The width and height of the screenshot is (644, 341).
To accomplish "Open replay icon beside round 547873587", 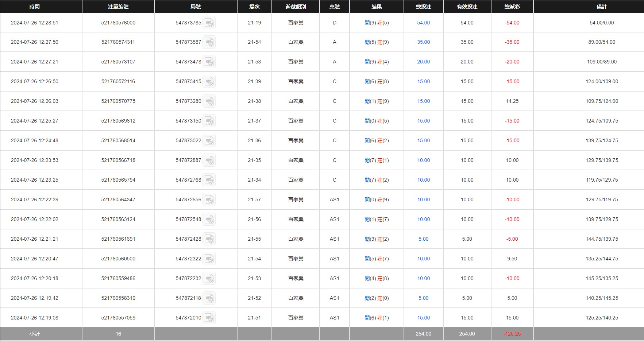I will tap(209, 42).
